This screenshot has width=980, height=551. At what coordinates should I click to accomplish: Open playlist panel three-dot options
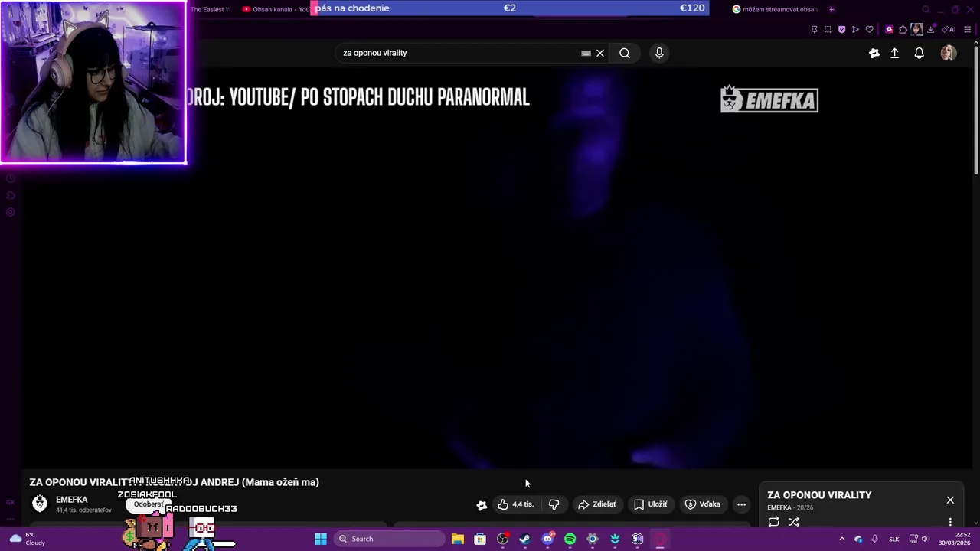click(x=950, y=522)
